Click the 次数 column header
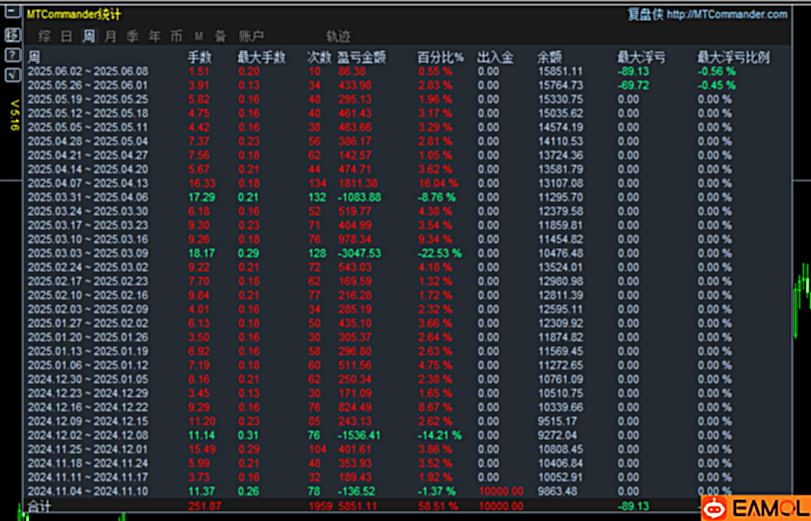Image resolution: width=811 pixels, height=521 pixels. 319,57
